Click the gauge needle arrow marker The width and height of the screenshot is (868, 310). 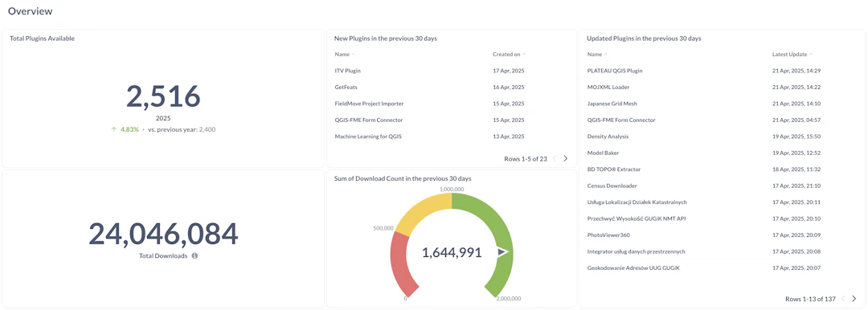coord(502,252)
